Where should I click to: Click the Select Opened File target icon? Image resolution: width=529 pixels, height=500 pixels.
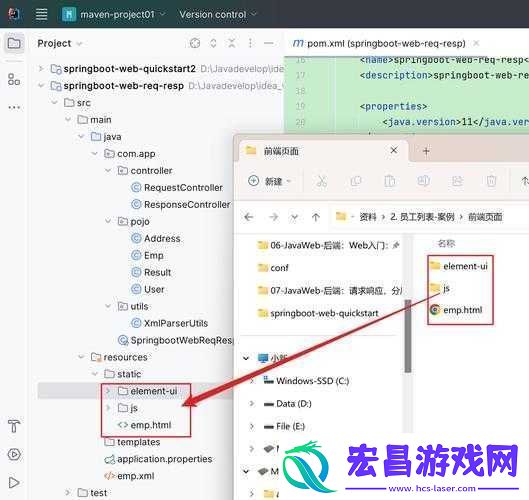[195, 43]
